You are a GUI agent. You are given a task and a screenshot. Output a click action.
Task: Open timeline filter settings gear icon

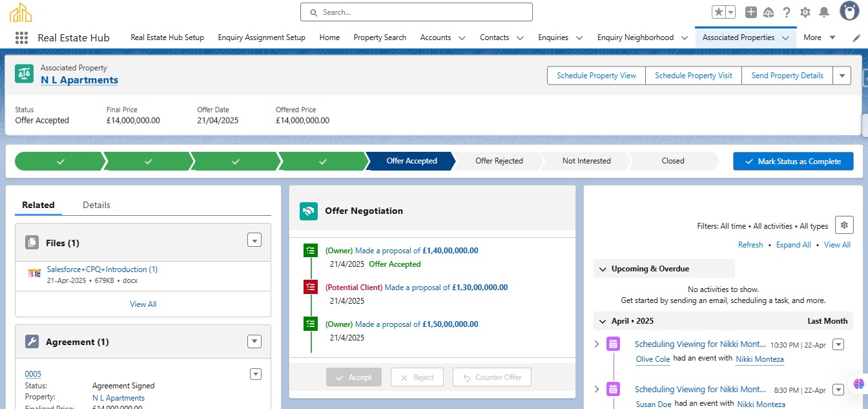click(x=844, y=225)
